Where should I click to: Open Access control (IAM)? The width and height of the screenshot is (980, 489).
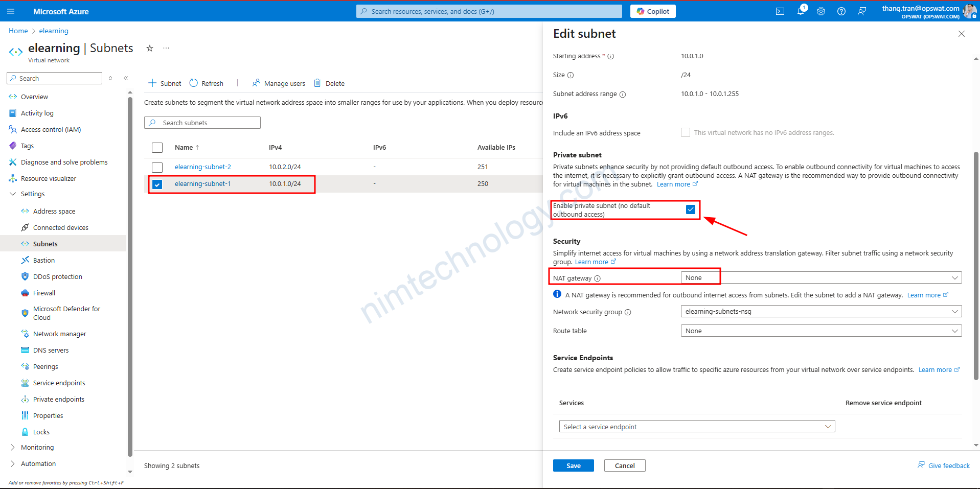tap(51, 129)
